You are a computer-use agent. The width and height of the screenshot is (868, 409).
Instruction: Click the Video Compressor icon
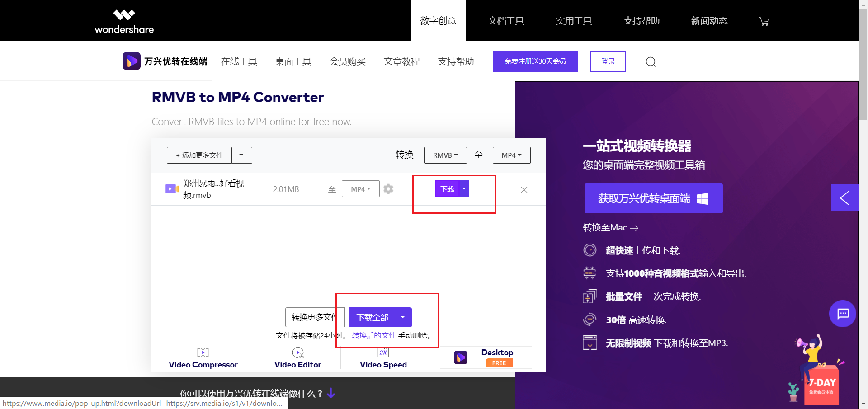(203, 353)
